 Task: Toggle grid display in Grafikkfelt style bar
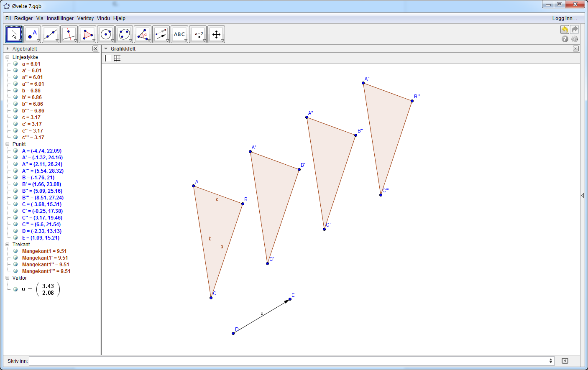tap(117, 58)
